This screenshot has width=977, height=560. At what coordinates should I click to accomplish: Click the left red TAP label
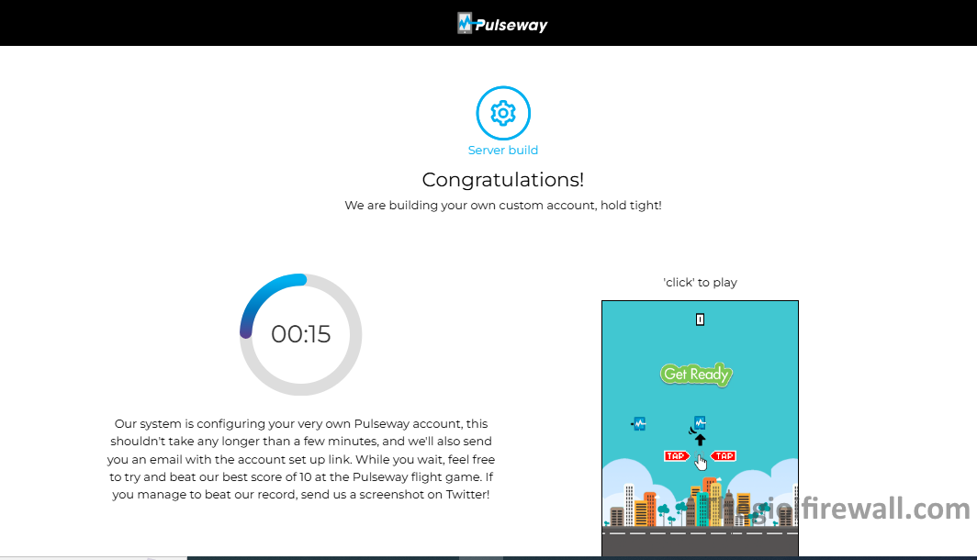pos(677,455)
